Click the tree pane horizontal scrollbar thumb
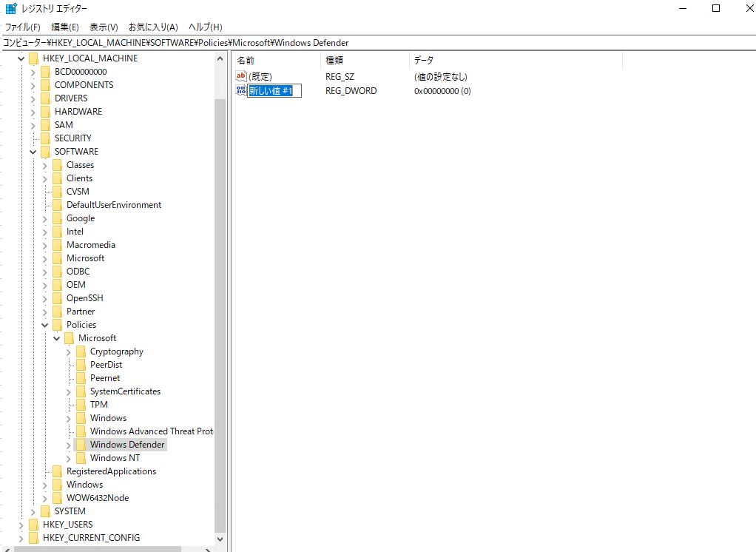Image resolution: width=756 pixels, height=552 pixels. (x=98, y=549)
